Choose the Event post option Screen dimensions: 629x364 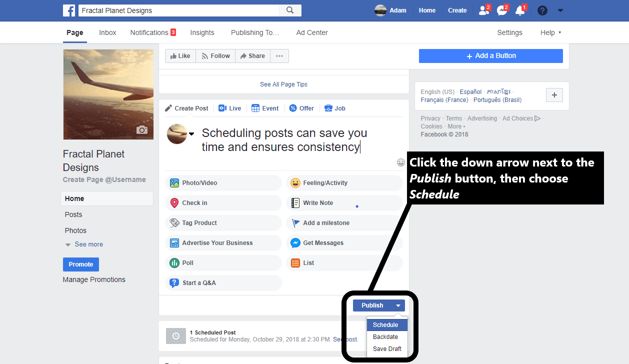(265, 108)
